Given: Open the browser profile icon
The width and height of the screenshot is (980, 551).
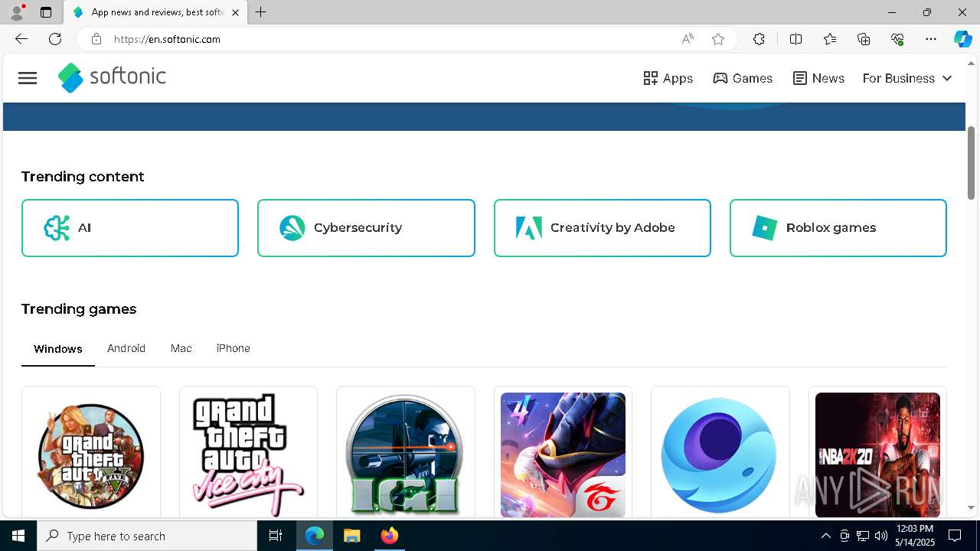Looking at the screenshot, I should [x=17, y=12].
